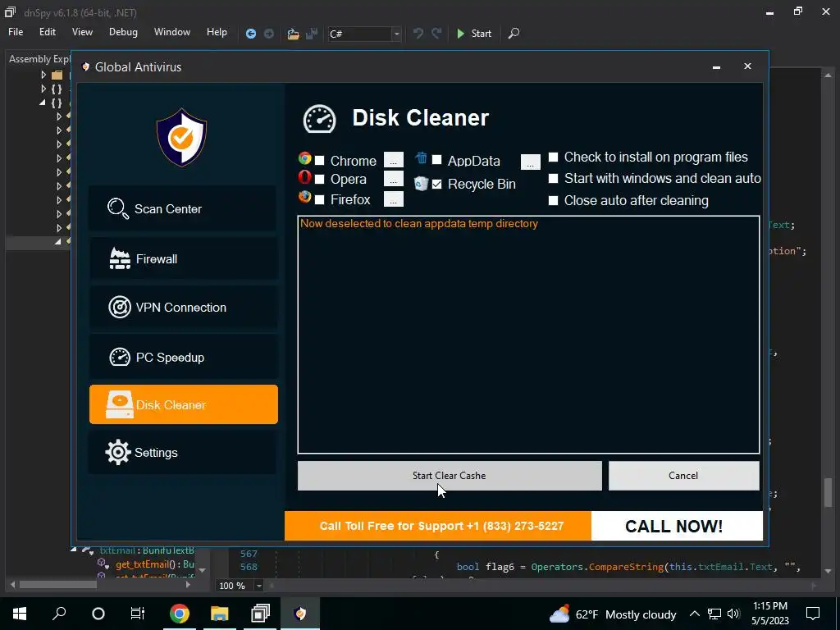840x630 pixels.
Task: Click the Disk Cleaner drive icon
Action: pos(119,404)
